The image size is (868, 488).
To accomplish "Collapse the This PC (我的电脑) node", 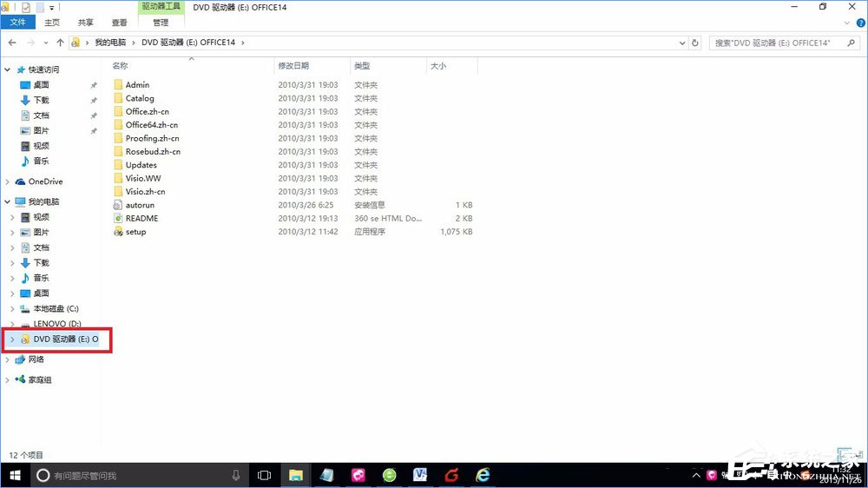I will 7,201.
